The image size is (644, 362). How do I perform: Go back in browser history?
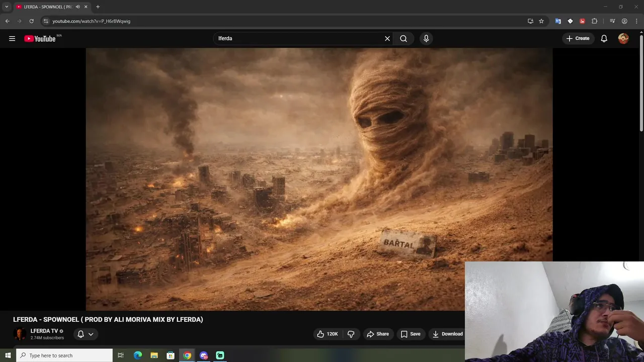(x=7, y=21)
